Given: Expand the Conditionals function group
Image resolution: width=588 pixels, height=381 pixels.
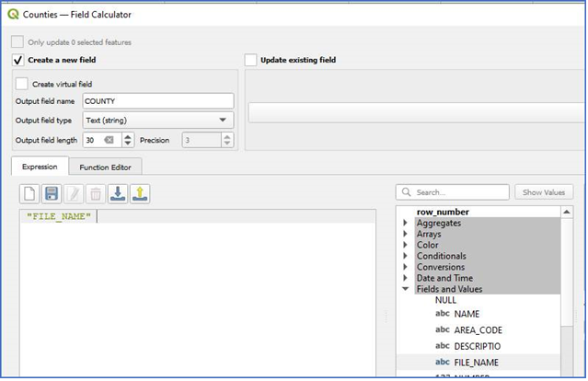Looking at the screenshot, I should click(x=406, y=256).
